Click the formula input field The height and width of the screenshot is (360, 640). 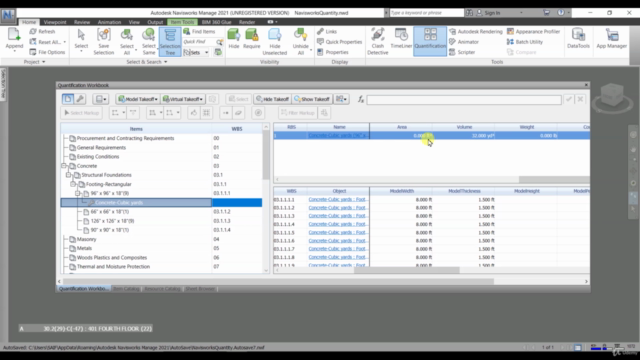[x=464, y=100]
